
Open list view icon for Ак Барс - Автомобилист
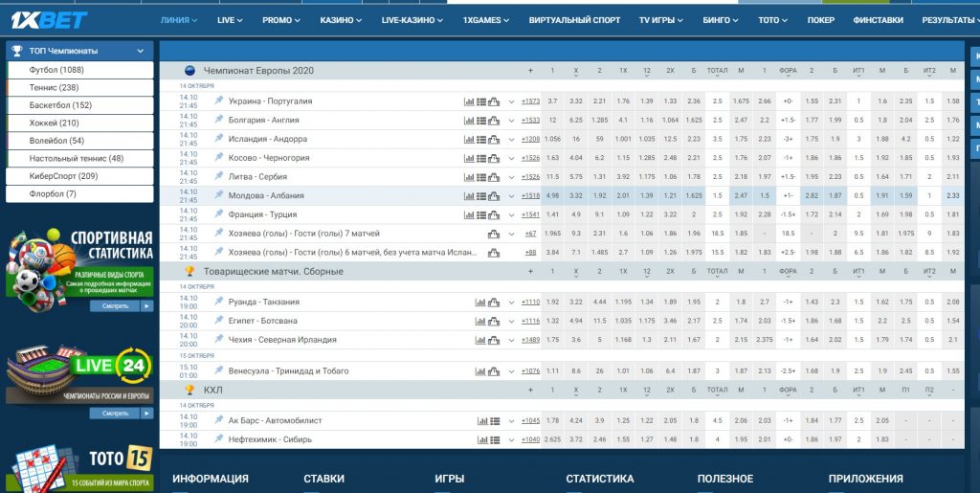(x=495, y=421)
